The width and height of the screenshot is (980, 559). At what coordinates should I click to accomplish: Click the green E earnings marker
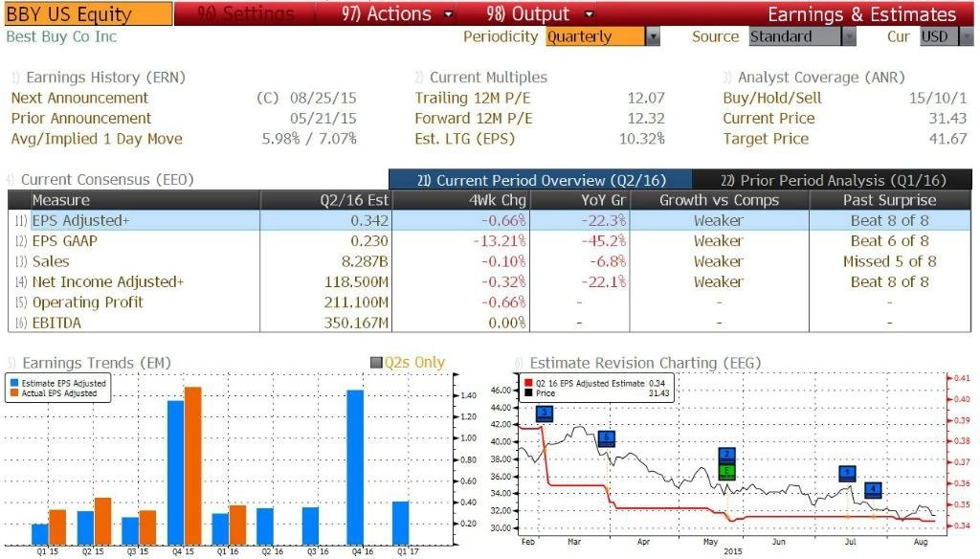click(x=726, y=472)
